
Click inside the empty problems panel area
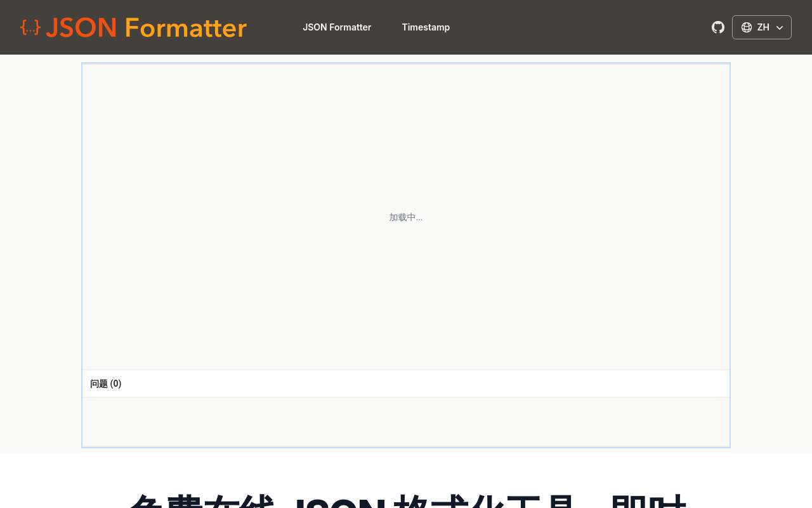click(406, 422)
